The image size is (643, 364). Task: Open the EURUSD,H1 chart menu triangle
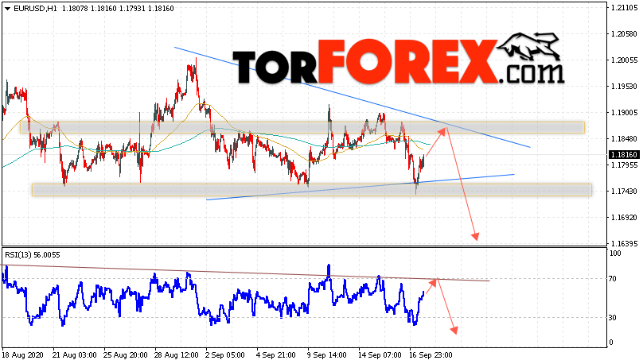8,9
